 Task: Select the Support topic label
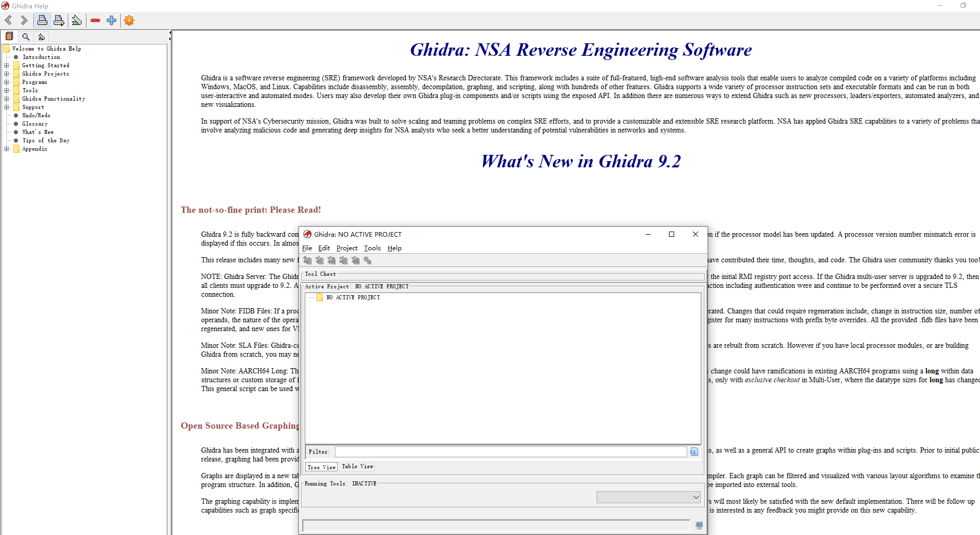point(33,107)
